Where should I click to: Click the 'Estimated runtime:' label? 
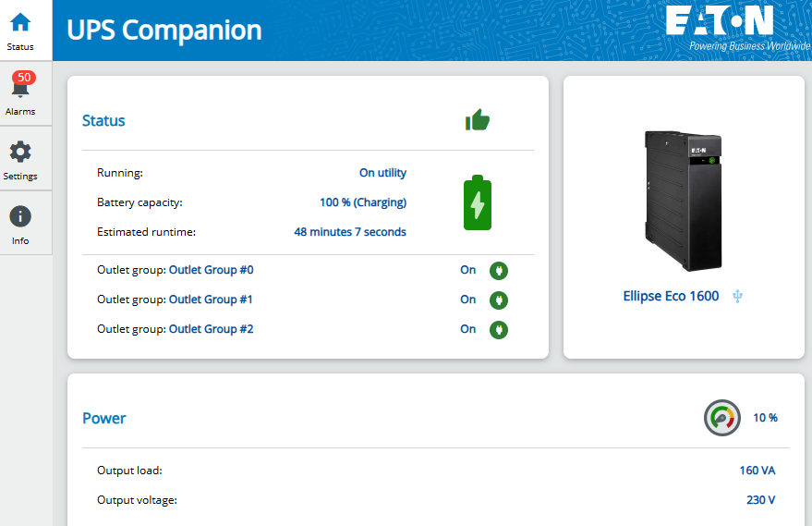146,232
